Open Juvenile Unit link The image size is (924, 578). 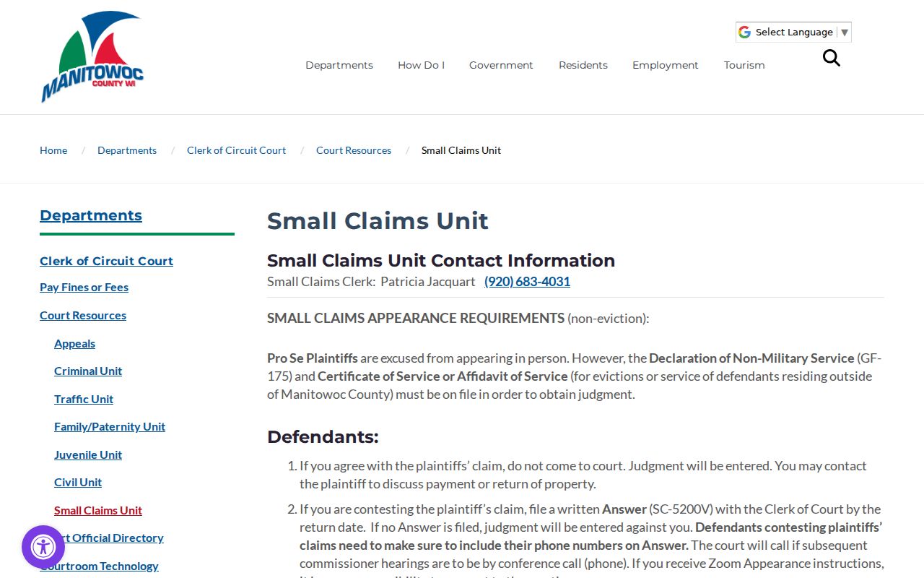(x=88, y=455)
